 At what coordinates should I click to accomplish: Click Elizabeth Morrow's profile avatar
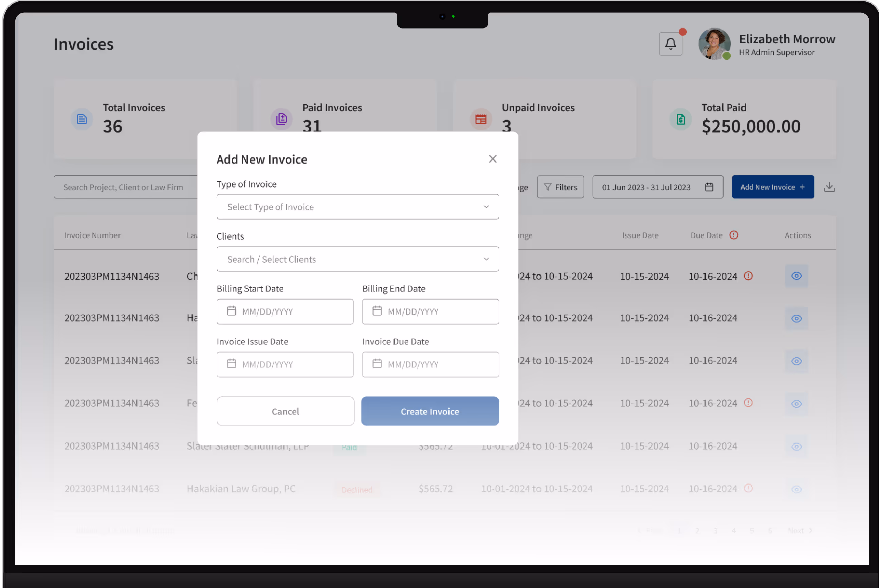[x=714, y=44]
